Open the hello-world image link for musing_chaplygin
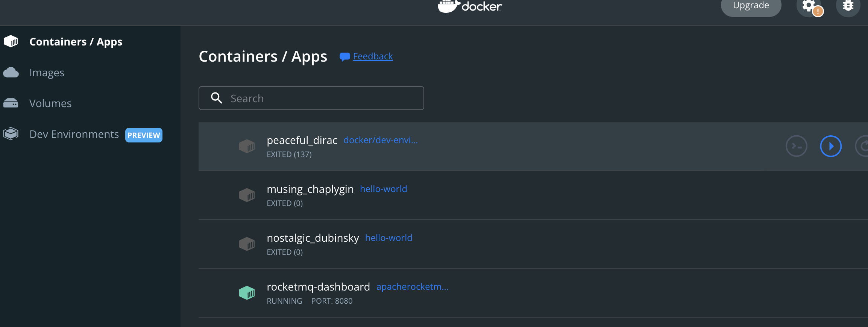Viewport: 868px width, 327px height. click(384, 189)
